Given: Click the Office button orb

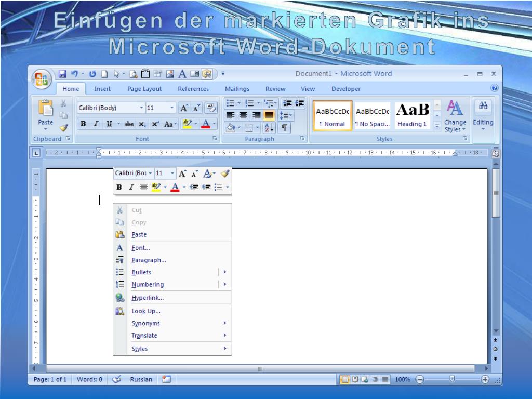Looking at the screenshot, I should coord(42,79).
